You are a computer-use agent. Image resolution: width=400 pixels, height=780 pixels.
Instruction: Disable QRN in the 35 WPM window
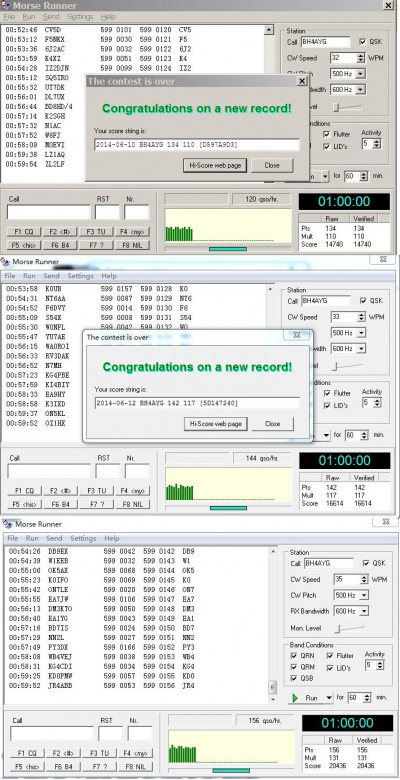(x=294, y=656)
